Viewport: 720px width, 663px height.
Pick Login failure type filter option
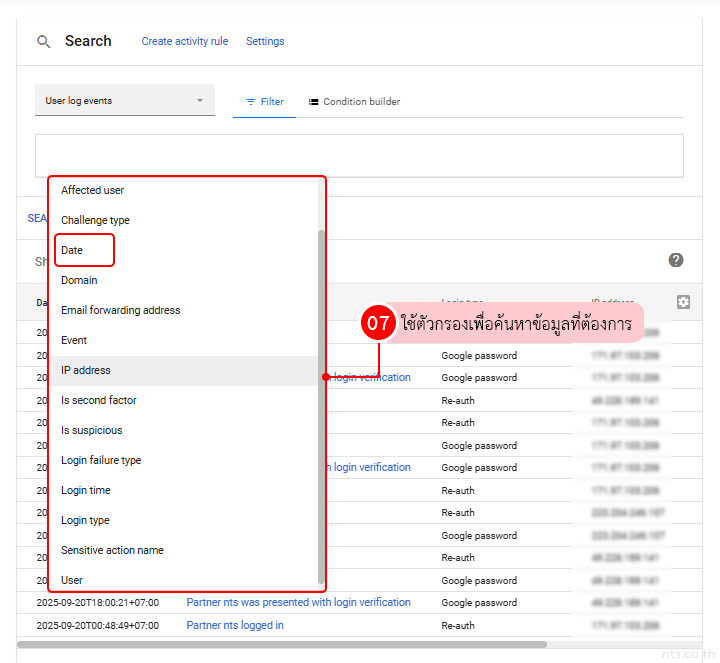click(101, 460)
